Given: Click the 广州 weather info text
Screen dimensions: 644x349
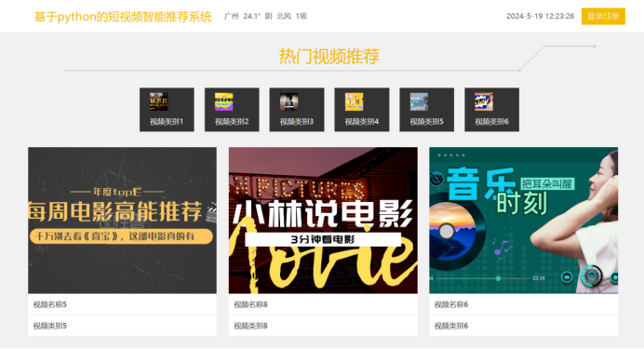Looking at the screenshot, I should [265, 17].
